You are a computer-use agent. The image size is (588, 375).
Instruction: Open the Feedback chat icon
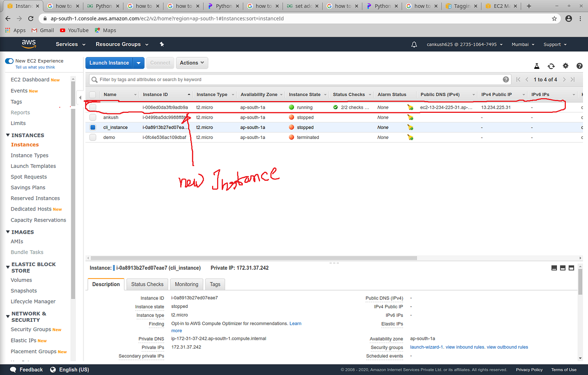point(13,370)
